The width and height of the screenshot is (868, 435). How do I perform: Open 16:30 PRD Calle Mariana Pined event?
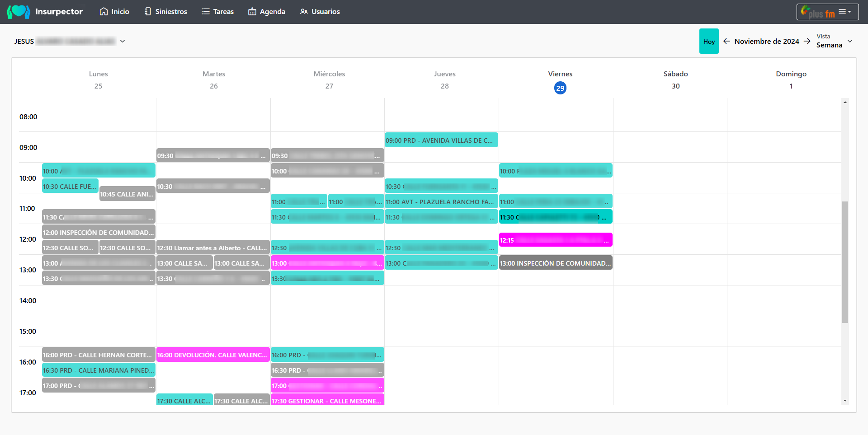coord(99,370)
